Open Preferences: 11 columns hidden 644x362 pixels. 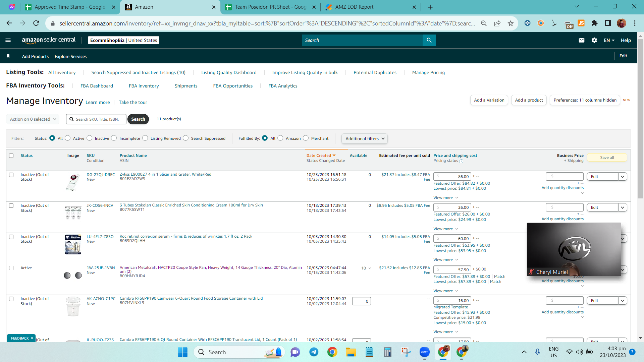(585, 100)
